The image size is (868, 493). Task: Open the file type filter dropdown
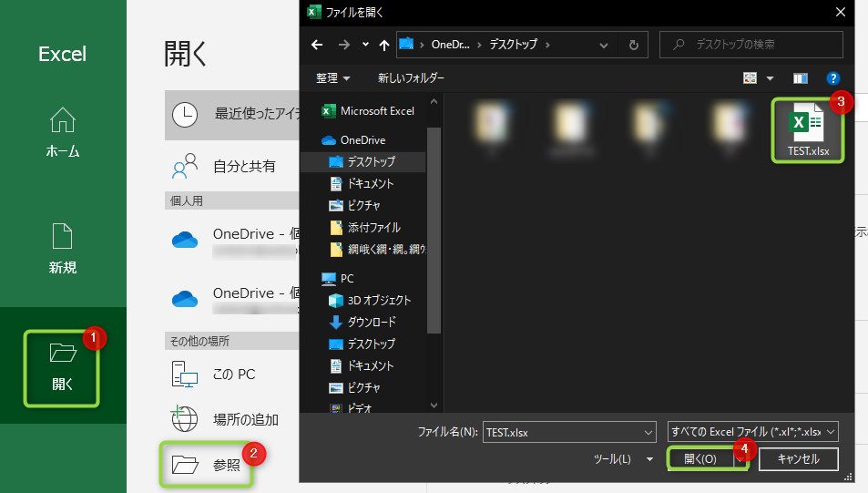pos(752,432)
